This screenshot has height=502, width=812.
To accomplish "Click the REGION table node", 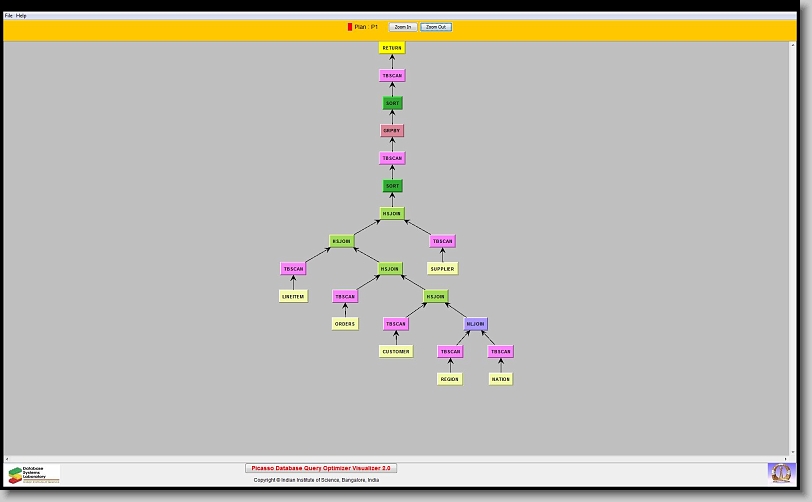I will tap(450, 379).
